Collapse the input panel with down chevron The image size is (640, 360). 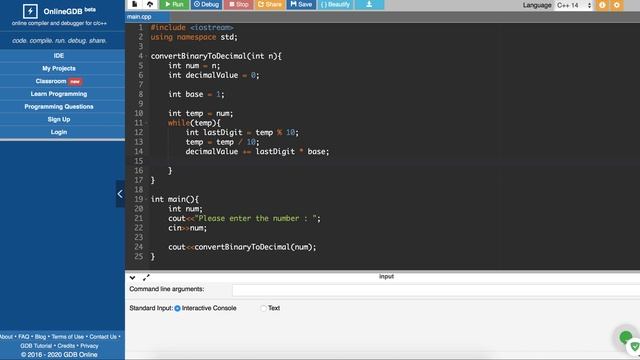pos(132,278)
